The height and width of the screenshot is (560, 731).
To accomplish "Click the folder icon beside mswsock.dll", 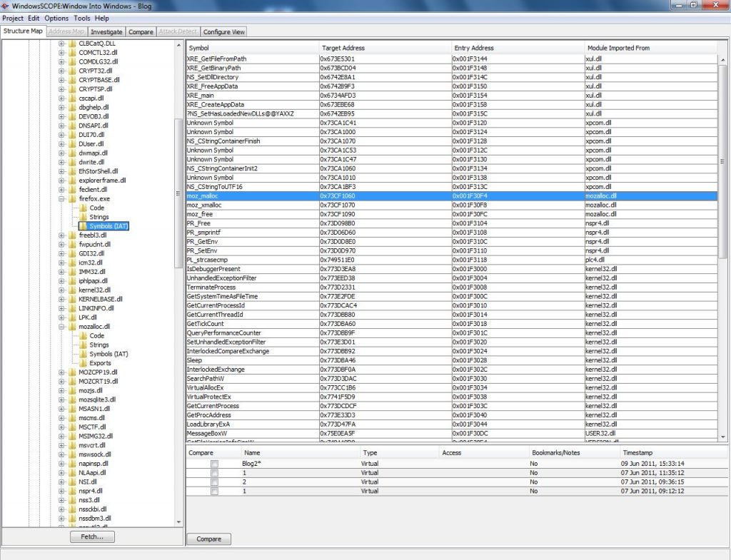I will [x=72, y=454].
